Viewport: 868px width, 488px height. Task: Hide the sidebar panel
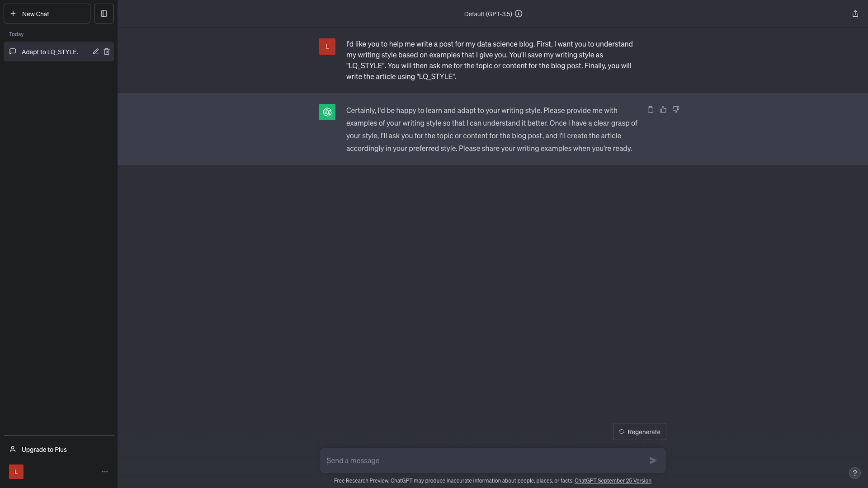click(104, 14)
